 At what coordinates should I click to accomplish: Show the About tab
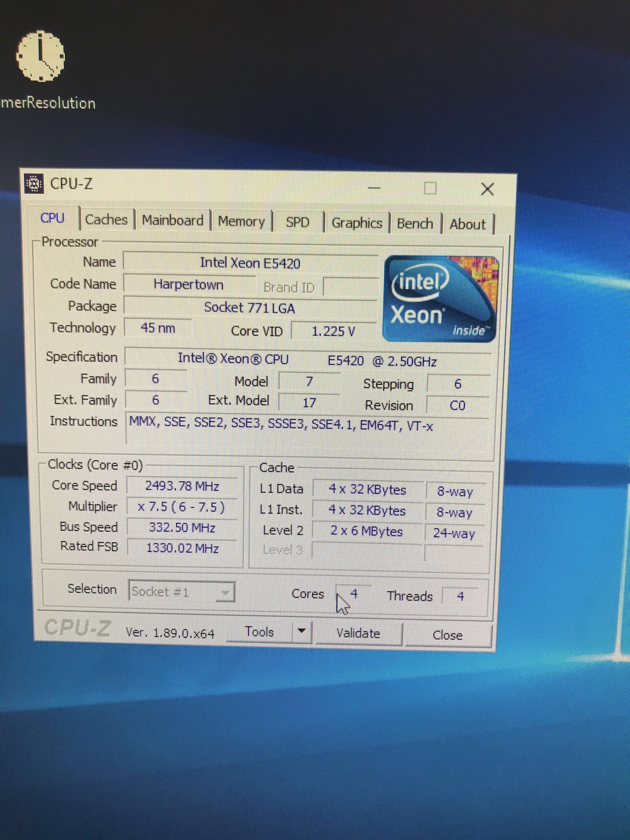click(x=467, y=224)
